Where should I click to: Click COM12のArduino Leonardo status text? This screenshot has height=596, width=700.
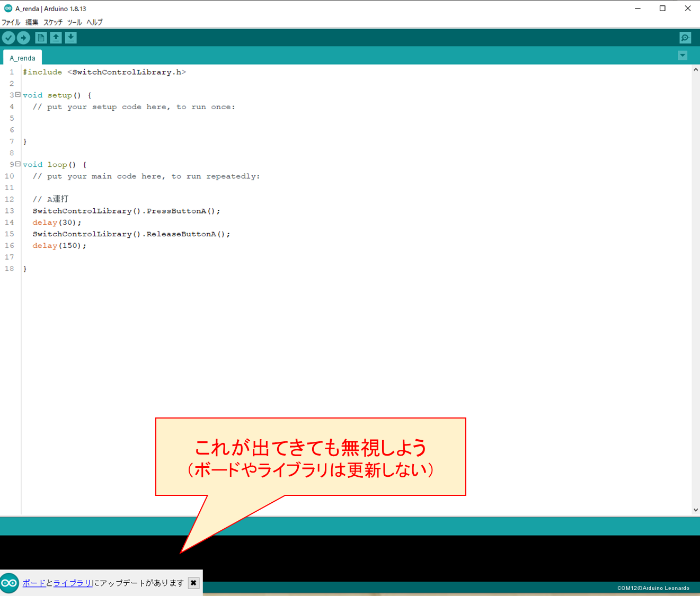[x=653, y=588]
